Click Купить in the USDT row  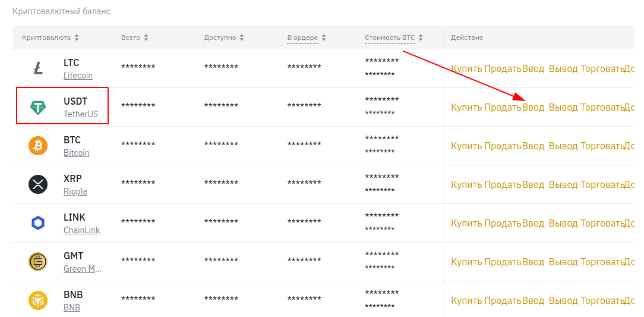[466, 107]
